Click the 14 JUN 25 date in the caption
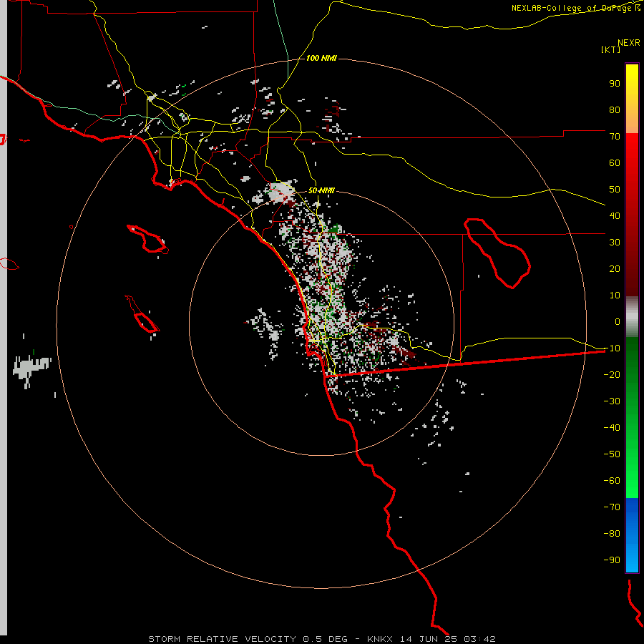644x644 pixels. [429, 639]
